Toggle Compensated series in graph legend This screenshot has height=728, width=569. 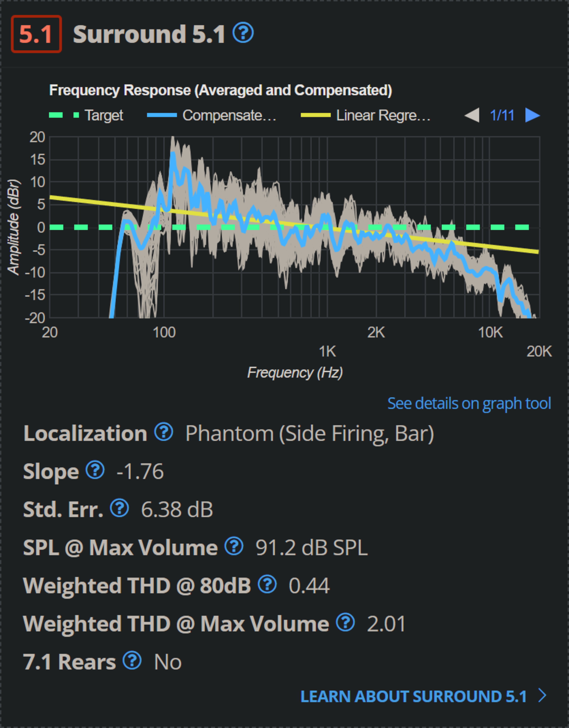click(229, 115)
